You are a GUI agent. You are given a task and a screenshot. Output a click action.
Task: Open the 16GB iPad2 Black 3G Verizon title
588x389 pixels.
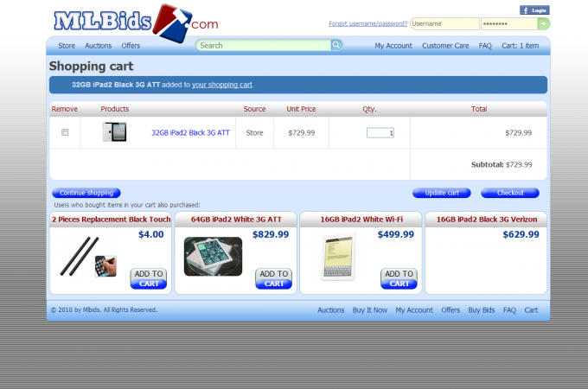tap(486, 220)
